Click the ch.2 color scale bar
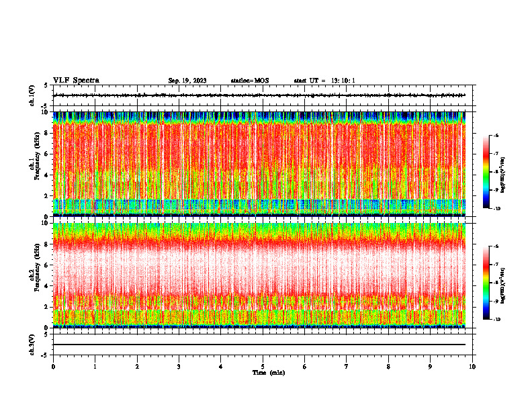Image resolution: width=532 pixels, height=411 pixels. tap(486, 283)
